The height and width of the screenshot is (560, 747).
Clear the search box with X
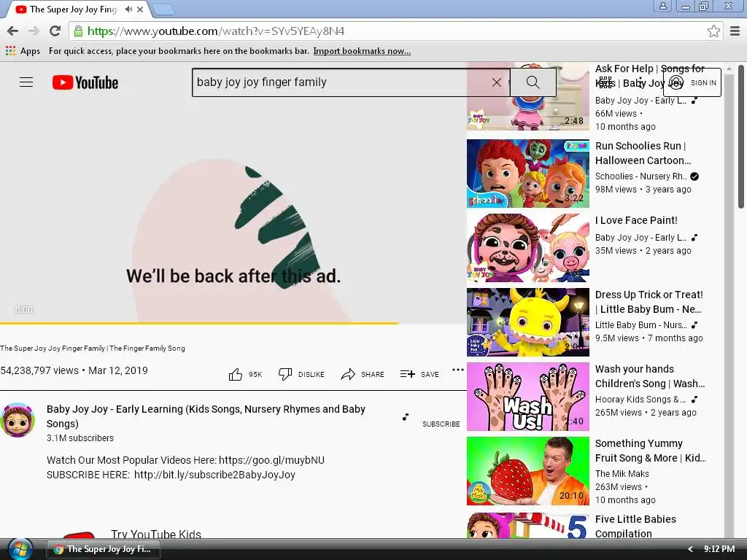pos(496,82)
